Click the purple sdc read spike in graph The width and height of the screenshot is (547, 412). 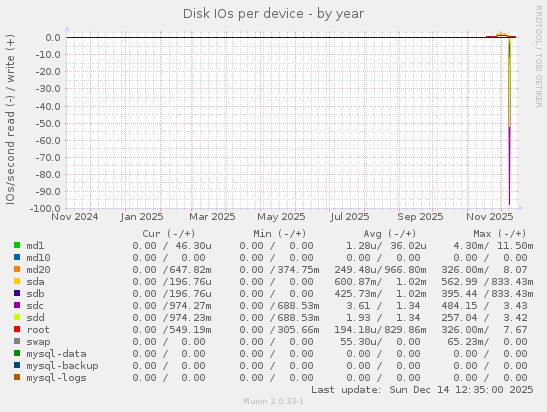(x=509, y=167)
